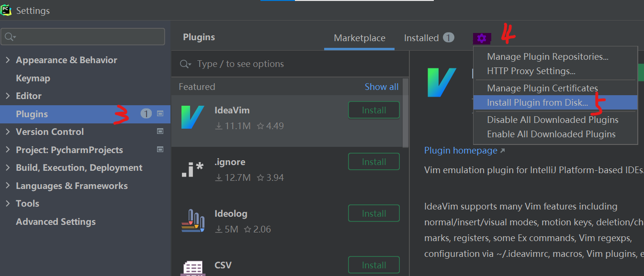Select Plugins in settings tree
Screen dimensions: 644x276
pyautogui.click(x=85, y=114)
